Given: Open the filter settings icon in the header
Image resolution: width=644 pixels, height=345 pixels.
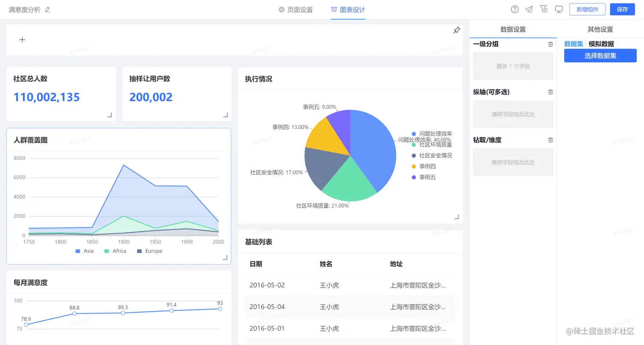Looking at the screenshot, I should point(543,9).
